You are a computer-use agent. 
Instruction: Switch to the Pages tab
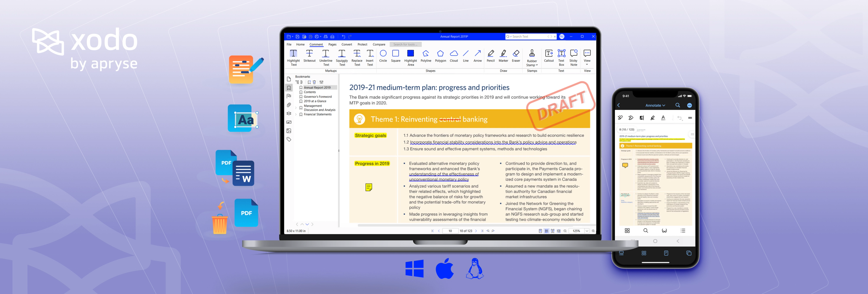pyautogui.click(x=332, y=44)
